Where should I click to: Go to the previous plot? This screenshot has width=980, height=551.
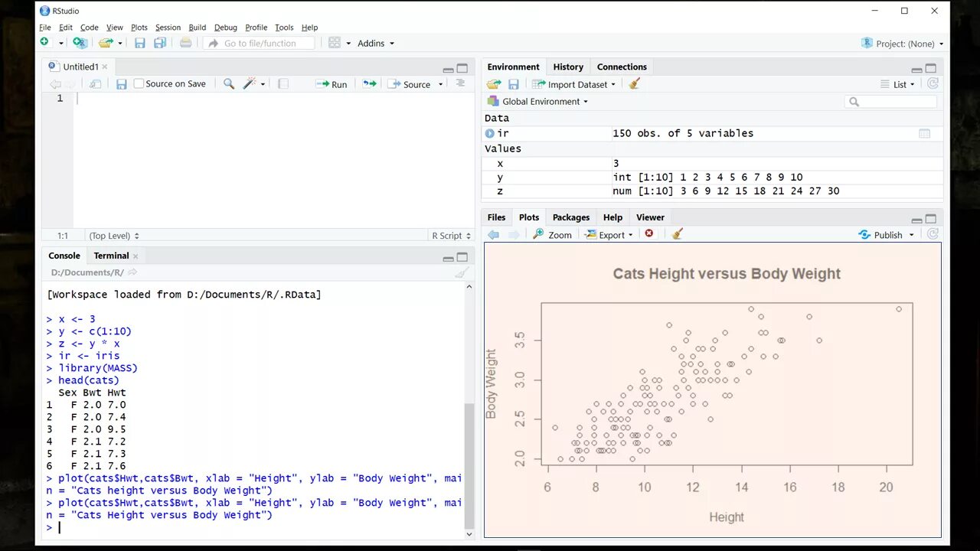pos(494,235)
